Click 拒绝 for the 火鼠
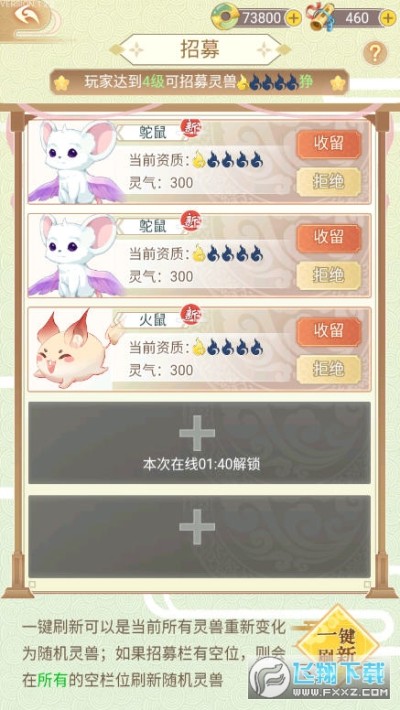 329,369
